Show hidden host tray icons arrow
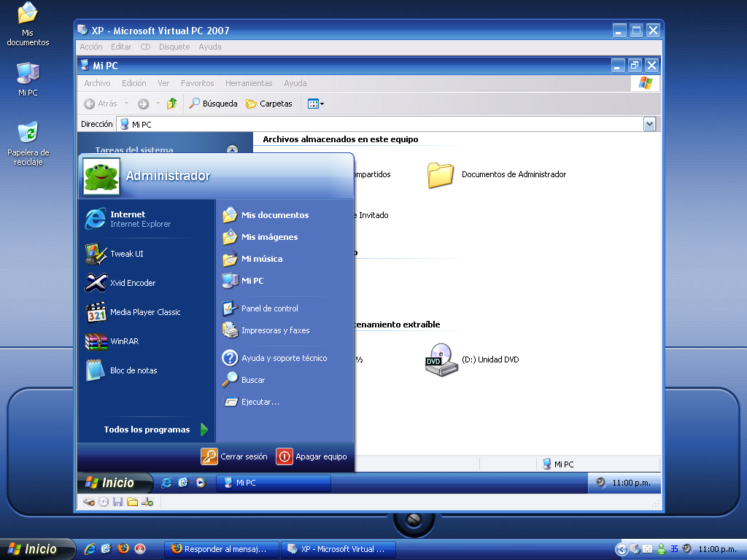The width and height of the screenshot is (747, 560). point(622,550)
